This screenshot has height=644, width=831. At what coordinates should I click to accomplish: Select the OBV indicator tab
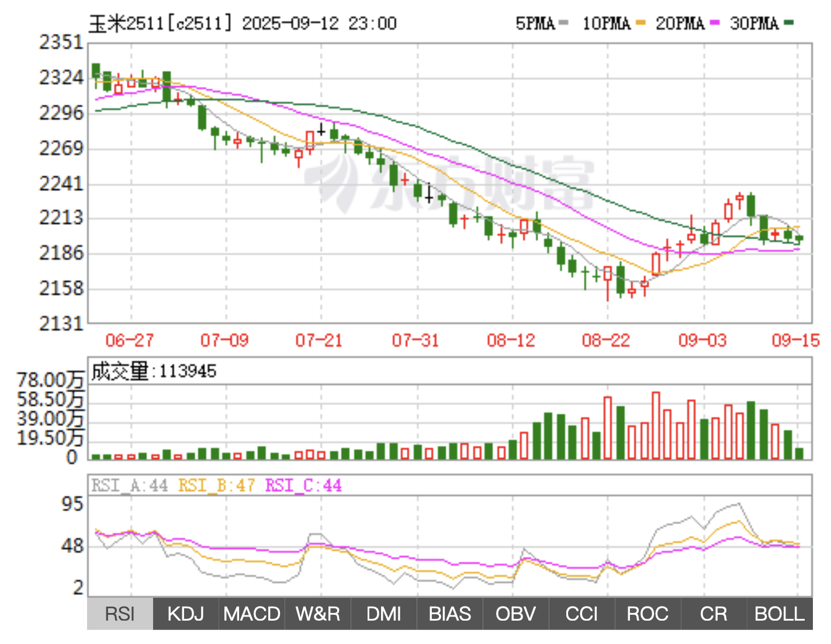[516, 614]
